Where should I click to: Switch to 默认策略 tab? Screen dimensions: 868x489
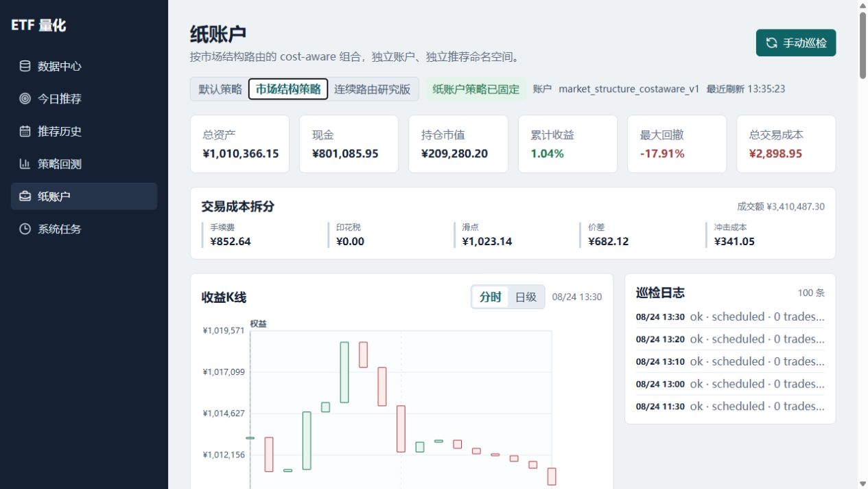tap(220, 89)
